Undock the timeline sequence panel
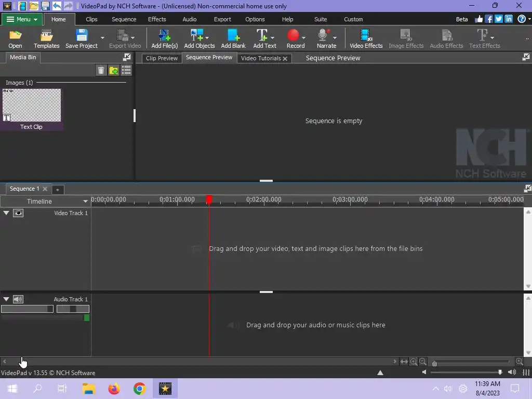 pos(528,188)
